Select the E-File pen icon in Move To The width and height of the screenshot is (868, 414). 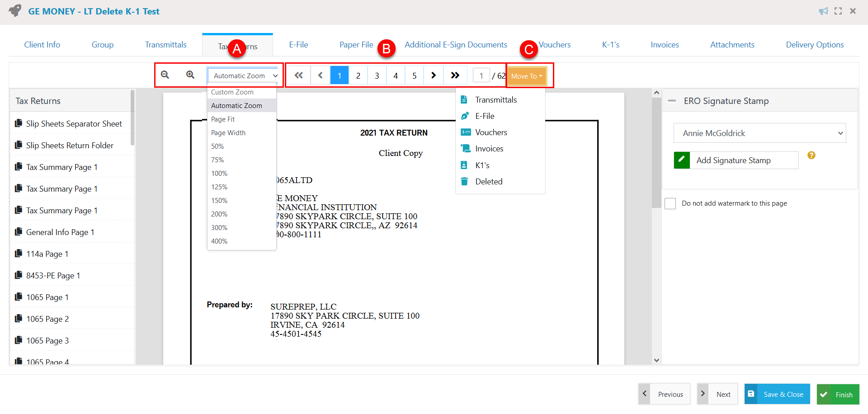pyautogui.click(x=484, y=116)
